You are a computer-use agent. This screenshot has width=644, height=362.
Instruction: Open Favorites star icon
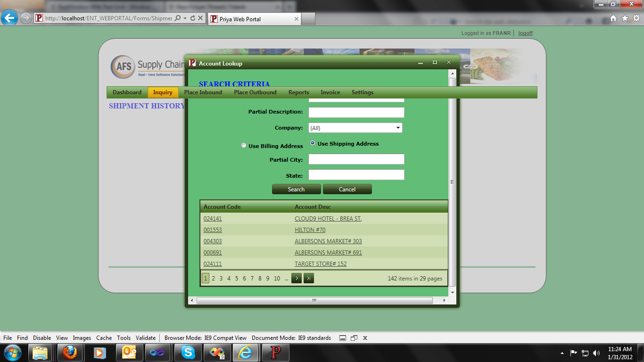625,18
